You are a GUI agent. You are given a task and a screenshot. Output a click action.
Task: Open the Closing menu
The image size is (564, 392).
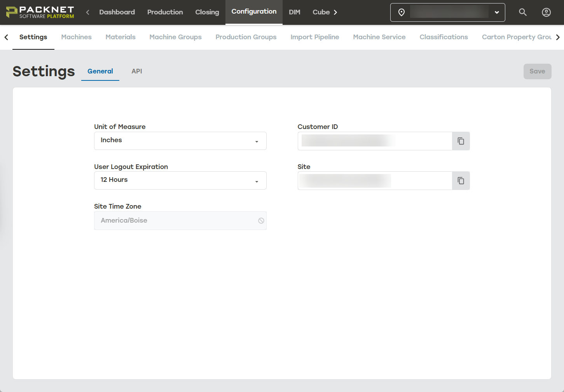pyautogui.click(x=207, y=12)
